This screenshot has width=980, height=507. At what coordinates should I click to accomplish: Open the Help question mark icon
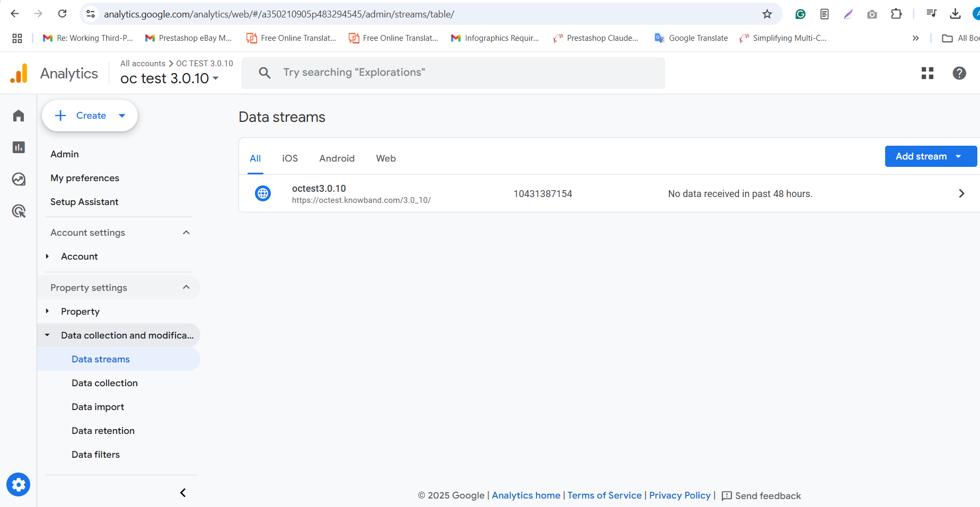click(959, 73)
